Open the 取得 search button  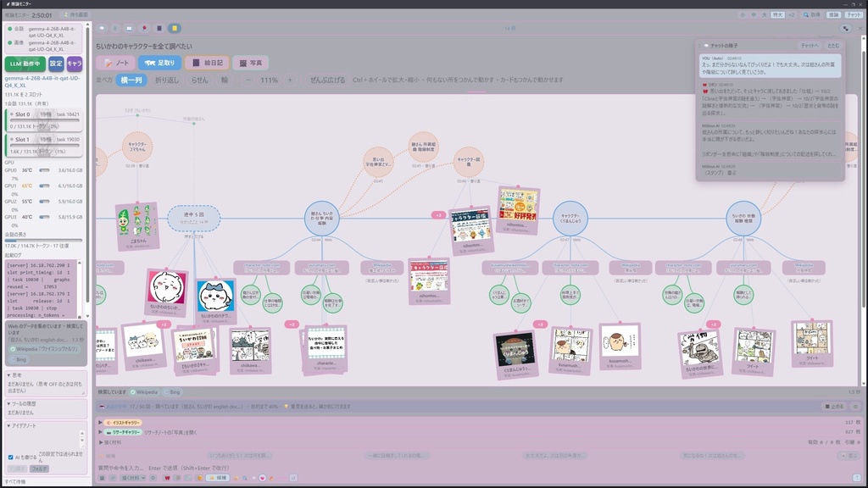(812, 15)
